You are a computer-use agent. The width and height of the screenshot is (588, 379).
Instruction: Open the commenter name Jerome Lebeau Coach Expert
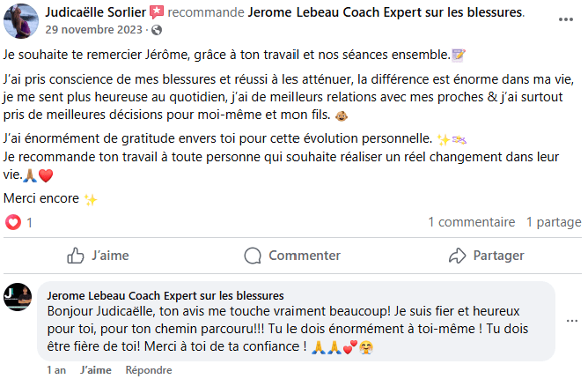[165, 295]
